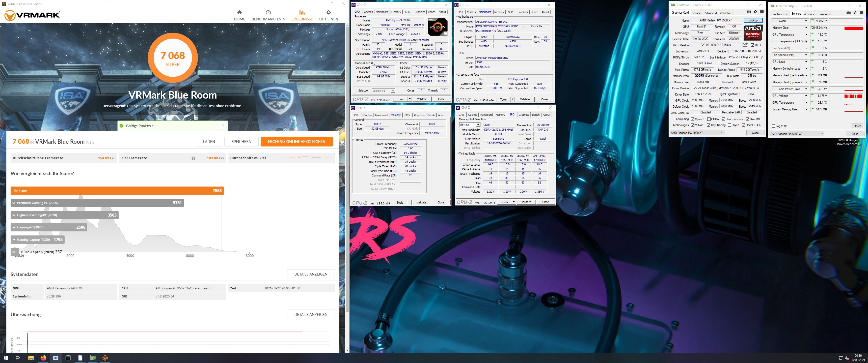Click the SPEICHERN button
Screen dimensions: 868x363
click(241, 141)
